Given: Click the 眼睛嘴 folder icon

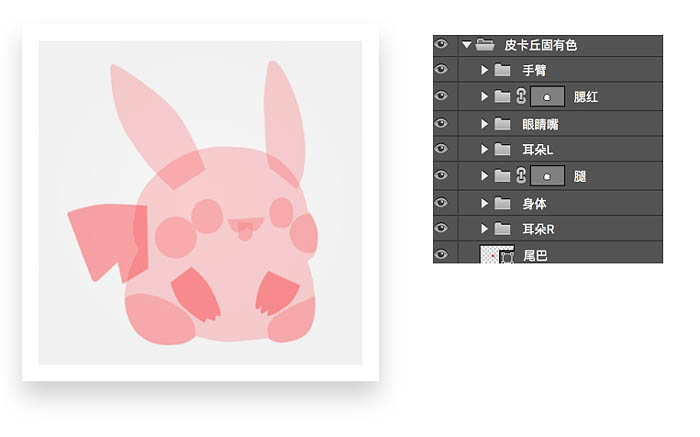Looking at the screenshot, I should [503, 124].
